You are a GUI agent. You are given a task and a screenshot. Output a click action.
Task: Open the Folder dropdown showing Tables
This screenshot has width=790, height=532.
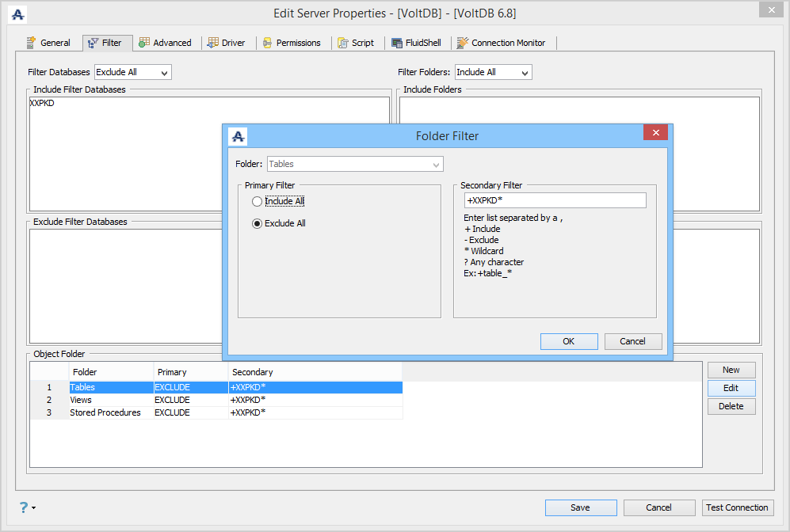click(355, 164)
